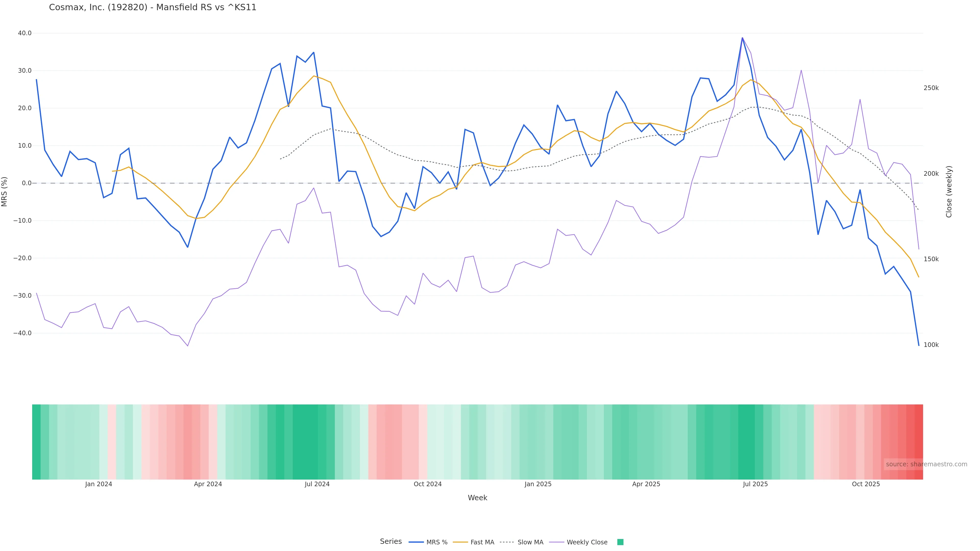Image resolution: width=980 pixels, height=551 pixels.
Task: Click the Cosmax Mansfield RS chart title
Action: 153,7
